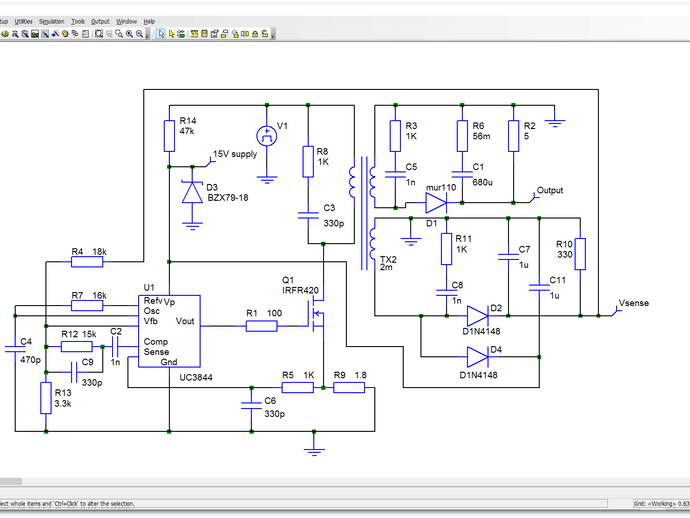Select resistor R12 15k

tap(77, 347)
